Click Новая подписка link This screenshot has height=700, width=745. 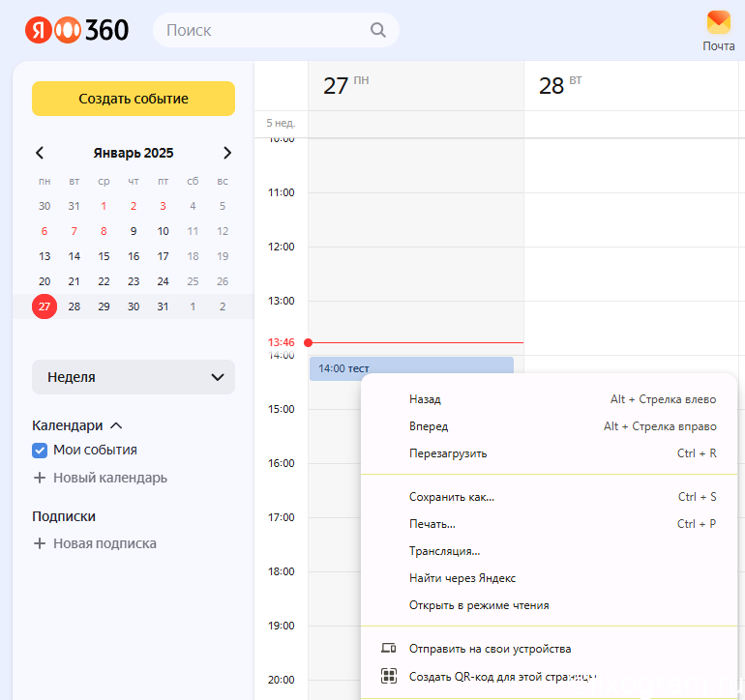pos(104,543)
